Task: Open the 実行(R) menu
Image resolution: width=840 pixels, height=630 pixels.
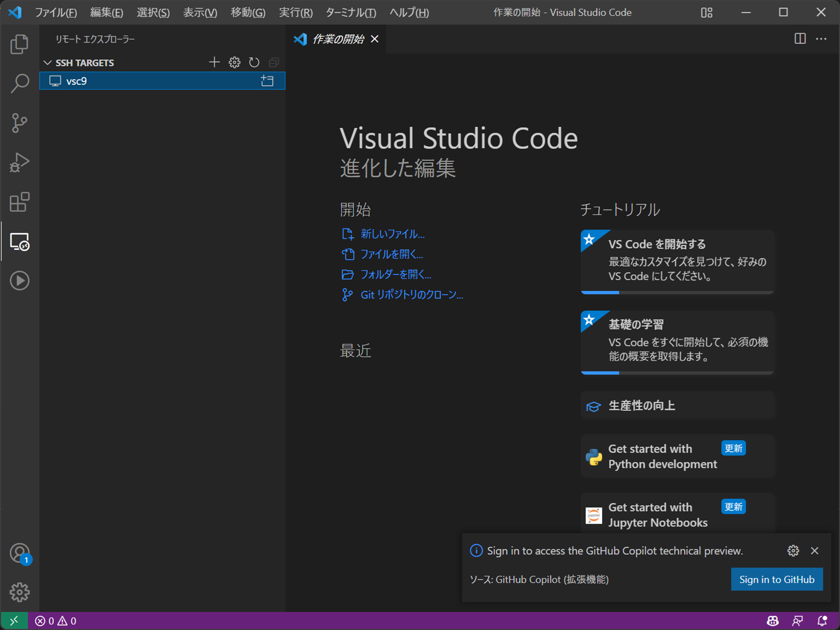Action: tap(296, 12)
